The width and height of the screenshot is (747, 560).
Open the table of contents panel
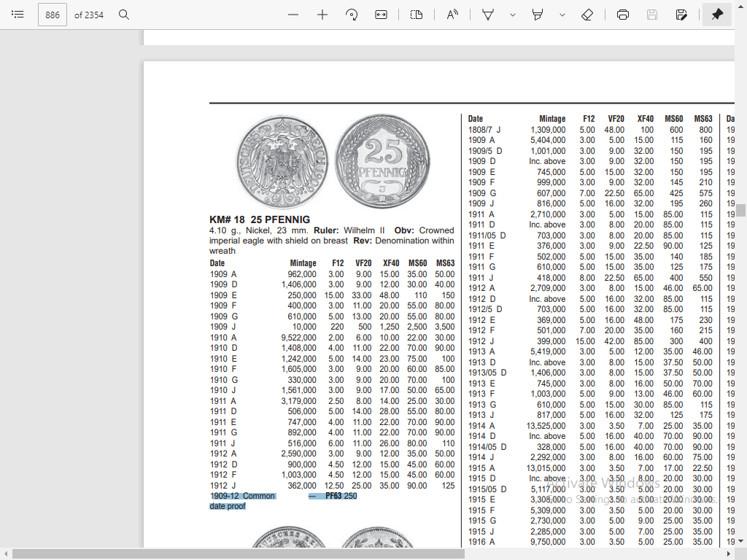coord(18,15)
